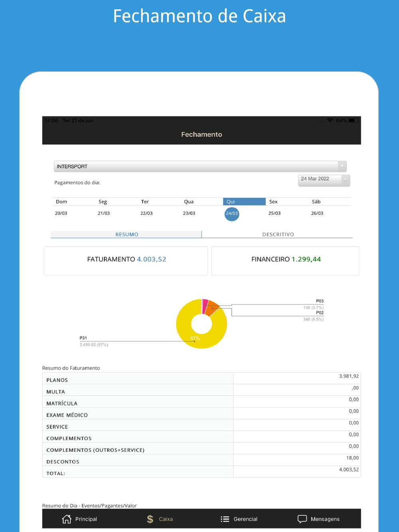Open the FATURAMENTO 4.003,52 card
The width and height of the screenshot is (399, 532).
126,261
